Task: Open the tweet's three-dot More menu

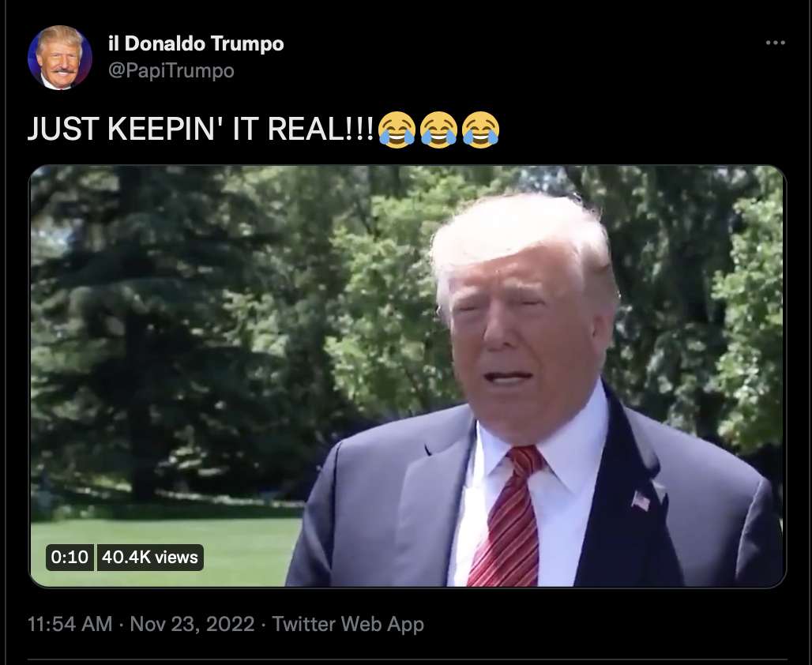Action: (775, 43)
